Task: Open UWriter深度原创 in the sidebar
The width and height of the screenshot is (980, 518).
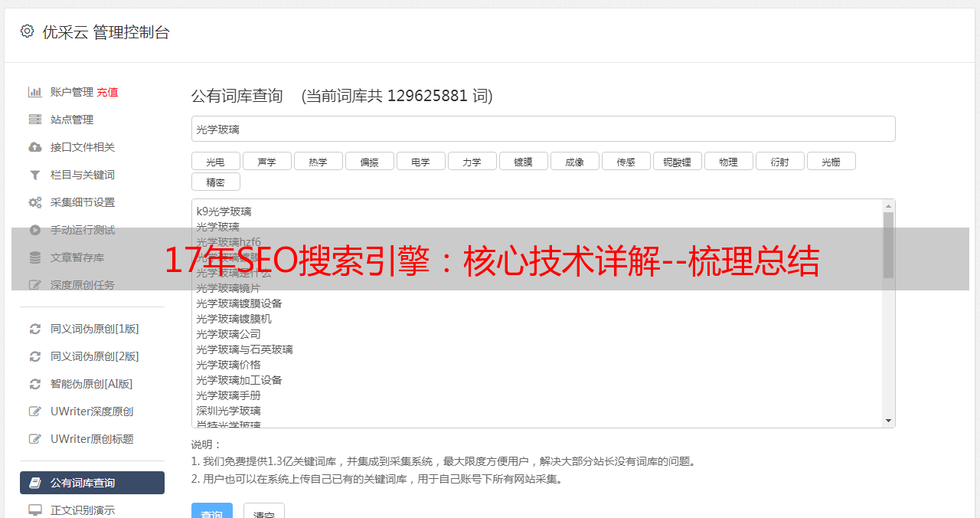Action: pos(92,411)
